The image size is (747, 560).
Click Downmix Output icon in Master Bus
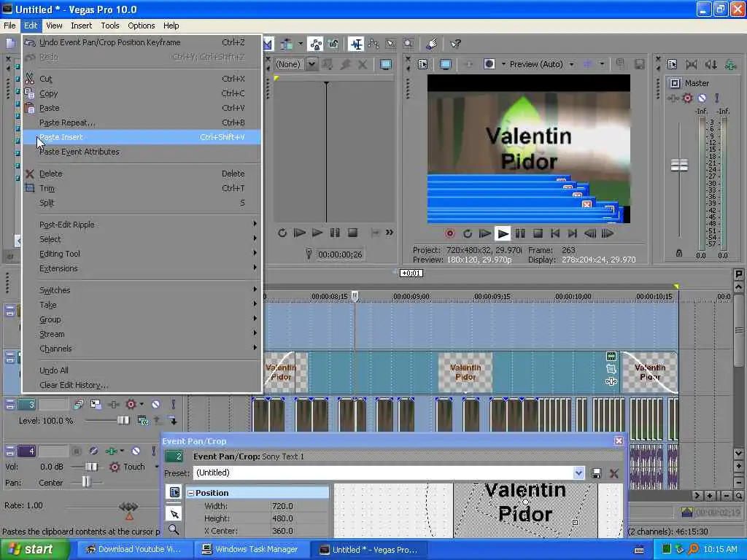click(x=692, y=64)
